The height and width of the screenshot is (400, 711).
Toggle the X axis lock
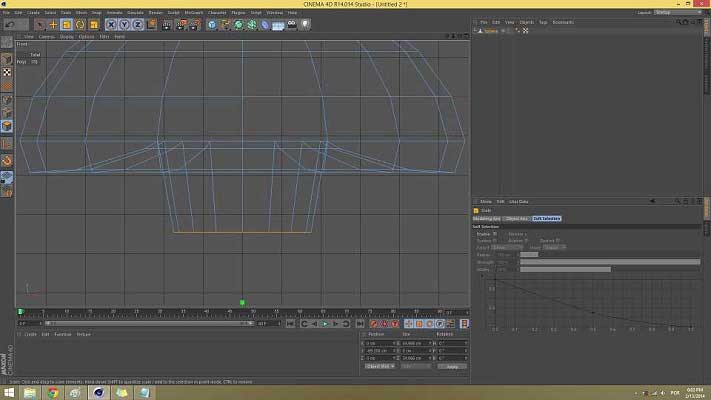(111, 24)
